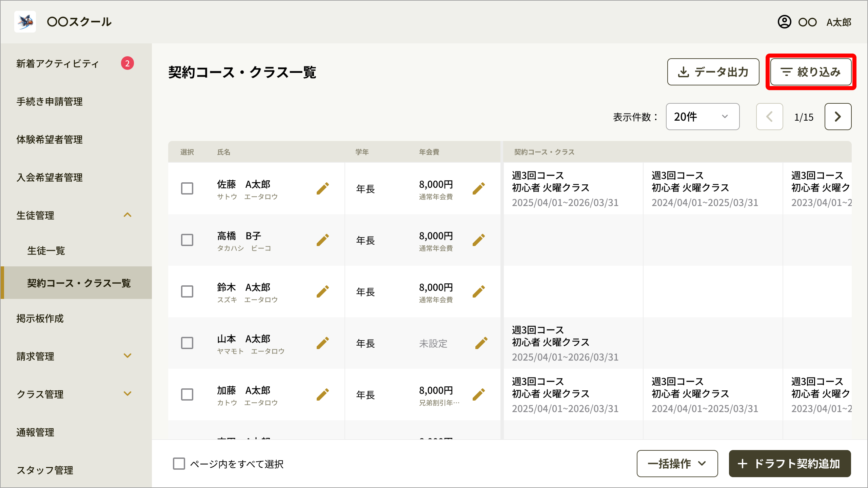Select checkbox for 佐藤 A太郎
Image resolution: width=868 pixels, height=488 pixels.
tap(187, 188)
